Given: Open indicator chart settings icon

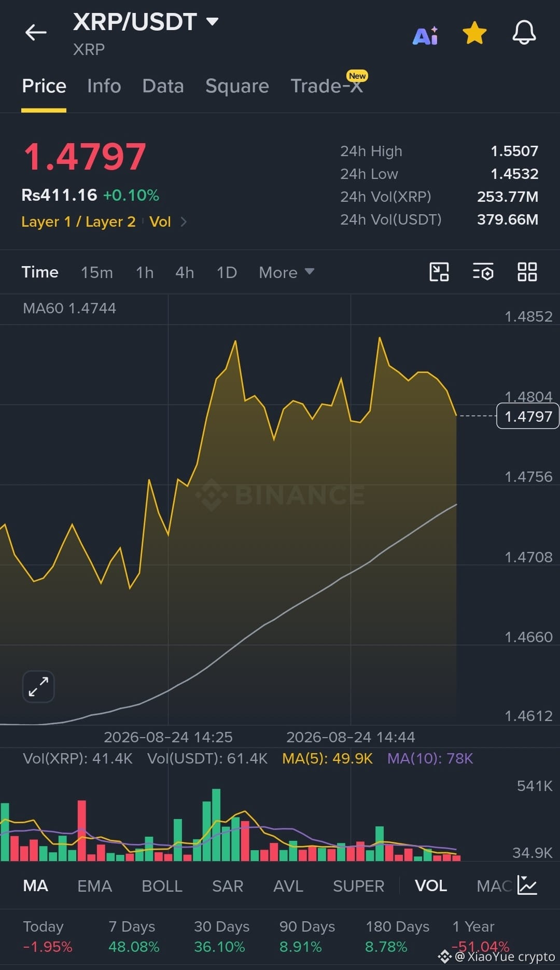Looking at the screenshot, I should 527,885.
